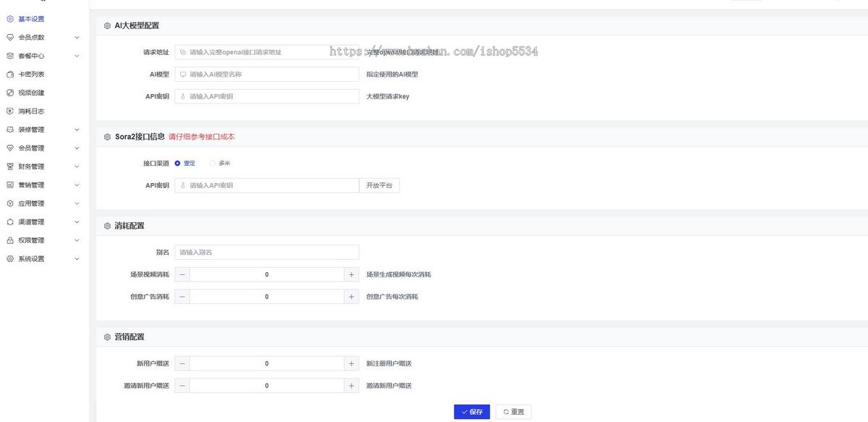This screenshot has height=422, width=868.
Task: Select the 壹定 channel radio button
Action: coord(178,163)
